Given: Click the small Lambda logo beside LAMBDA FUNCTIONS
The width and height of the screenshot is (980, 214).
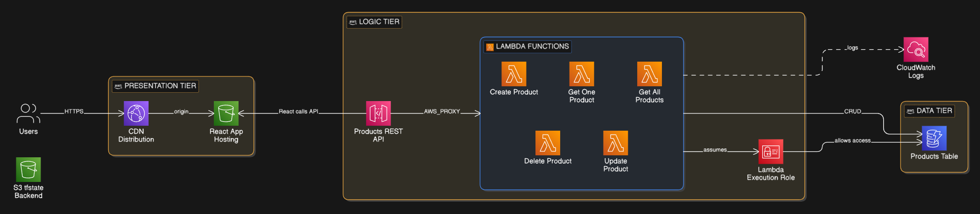Looking at the screenshot, I should (490, 47).
